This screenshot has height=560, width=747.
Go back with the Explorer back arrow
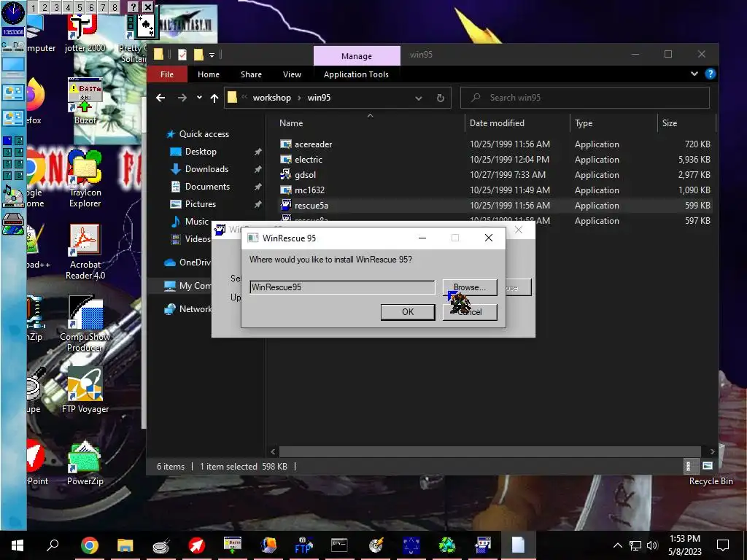tap(160, 98)
